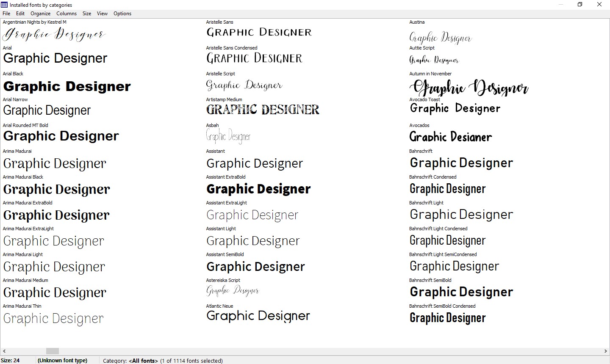The height and width of the screenshot is (364, 610).
Task: Open the Size menu
Action: 86,13
